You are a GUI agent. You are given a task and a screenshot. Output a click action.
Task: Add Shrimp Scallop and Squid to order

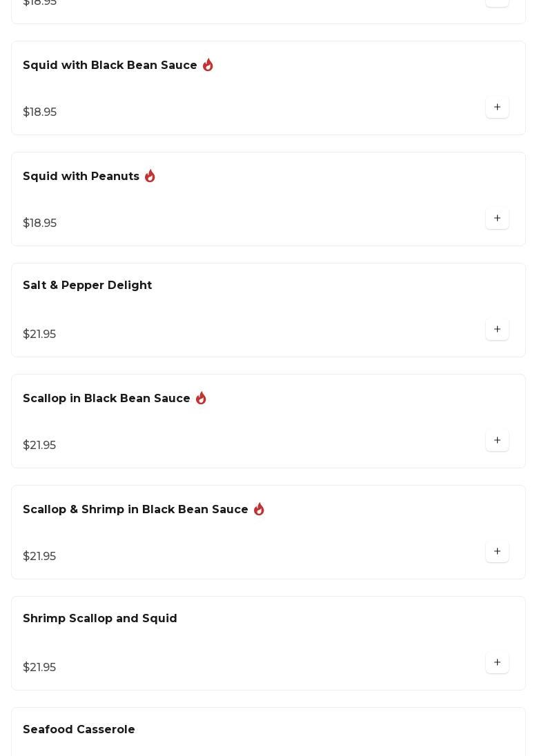[497, 663]
